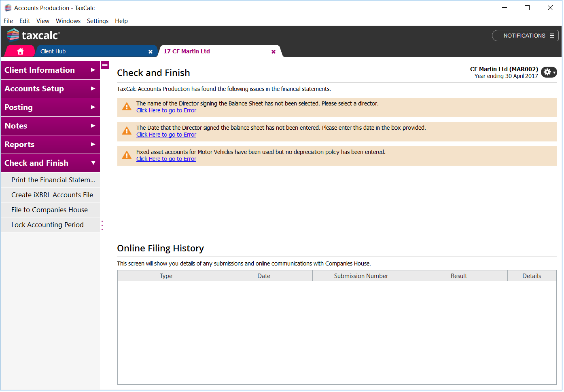Click the Submission Number column header
This screenshot has width=564, height=392.
pos(361,276)
